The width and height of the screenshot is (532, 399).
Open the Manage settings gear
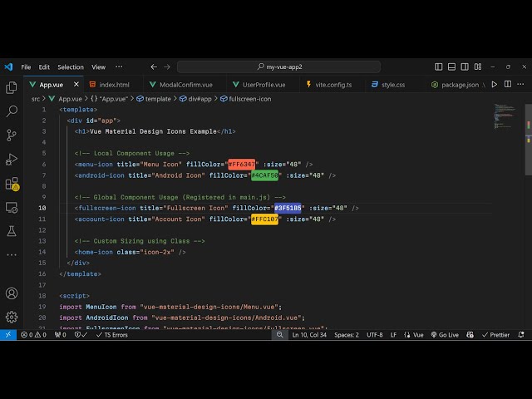click(x=12, y=317)
